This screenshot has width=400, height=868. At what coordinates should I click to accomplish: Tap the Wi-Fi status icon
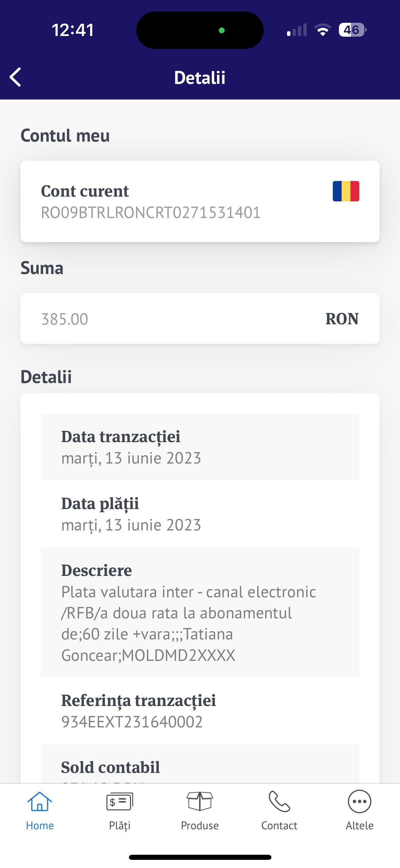coord(323,30)
